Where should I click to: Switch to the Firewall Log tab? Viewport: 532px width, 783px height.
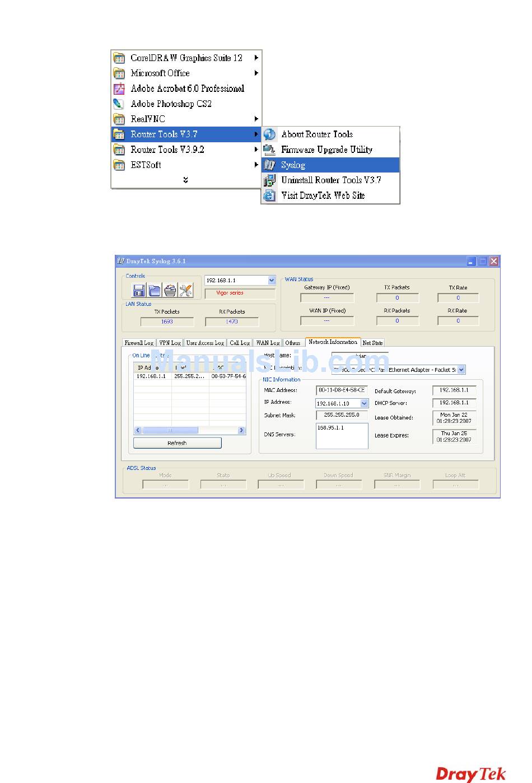pyautogui.click(x=139, y=343)
